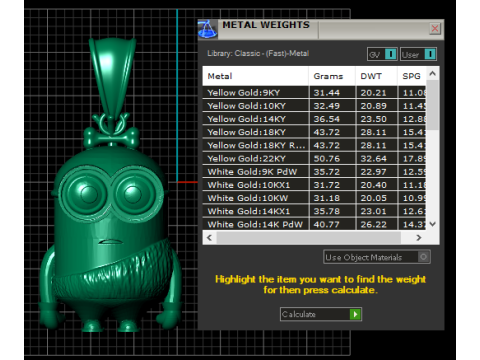Sort by the Grams column header

(332, 76)
